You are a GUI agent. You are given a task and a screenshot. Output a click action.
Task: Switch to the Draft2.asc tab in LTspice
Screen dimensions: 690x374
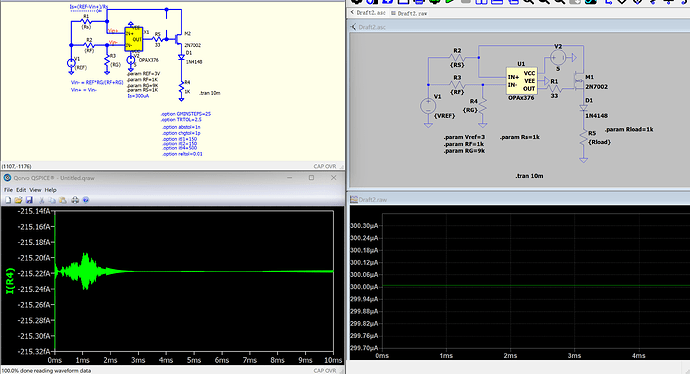[x=368, y=13]
